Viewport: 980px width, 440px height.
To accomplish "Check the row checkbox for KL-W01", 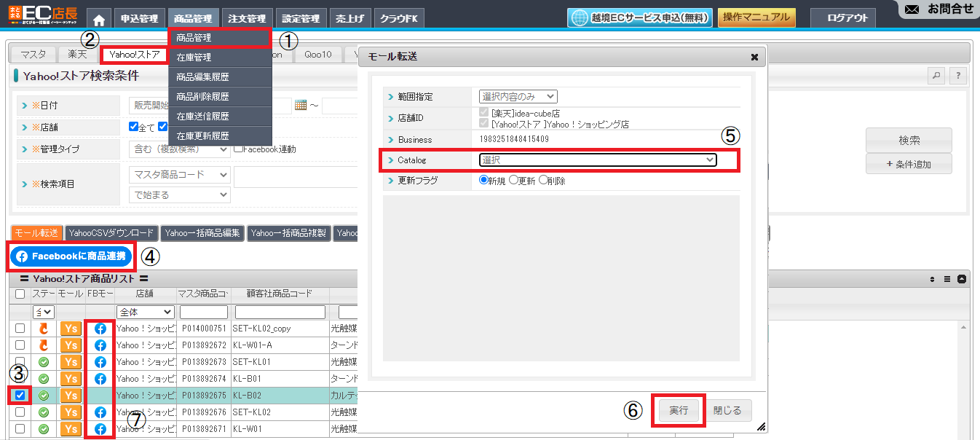I will tap(20, 429).
